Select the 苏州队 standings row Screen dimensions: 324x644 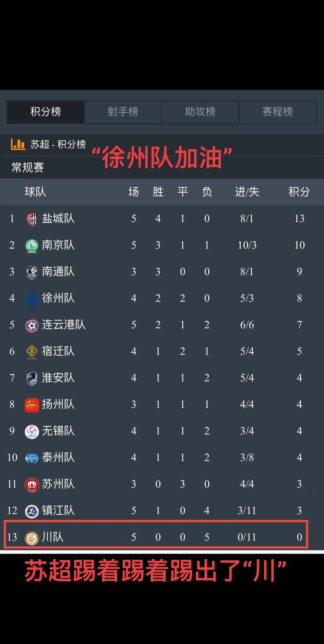point(162,484)
